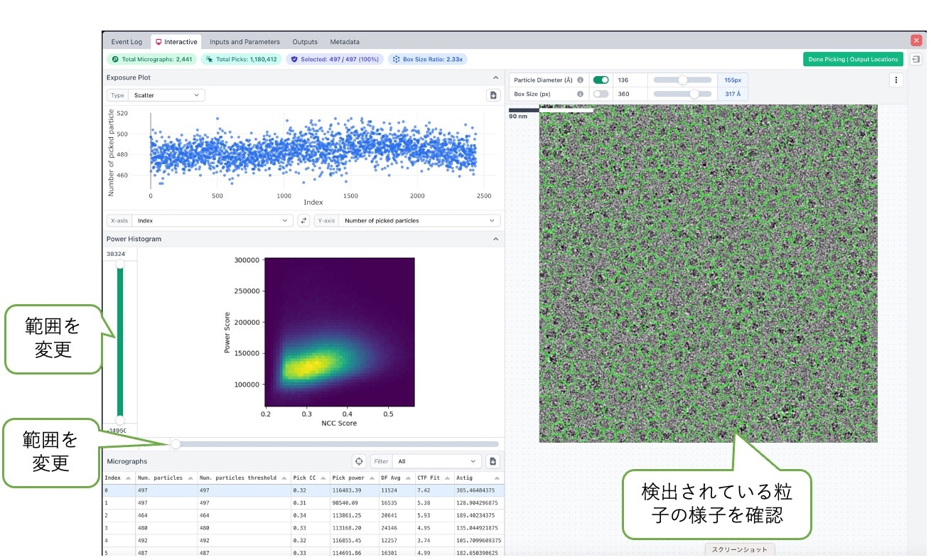
Task: Click the Box Size Ratio badge
Action: tap(428, 60)
